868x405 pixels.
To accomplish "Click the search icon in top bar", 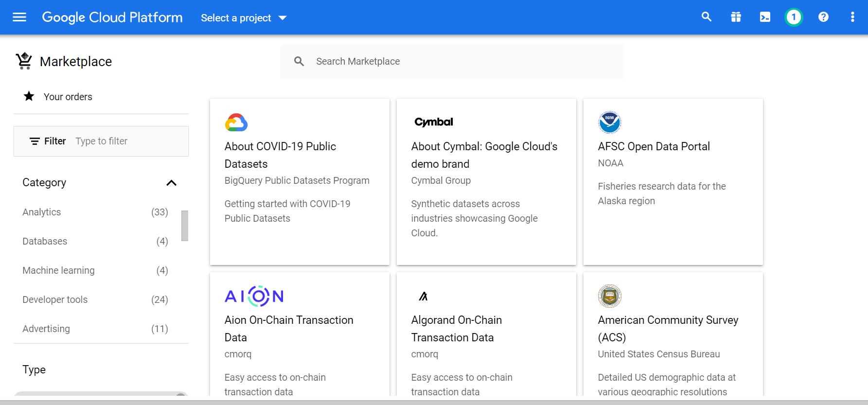I will tap(707, 17).
